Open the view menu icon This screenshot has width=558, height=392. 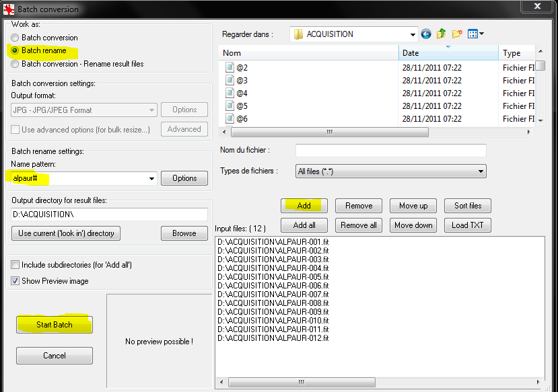475,34
